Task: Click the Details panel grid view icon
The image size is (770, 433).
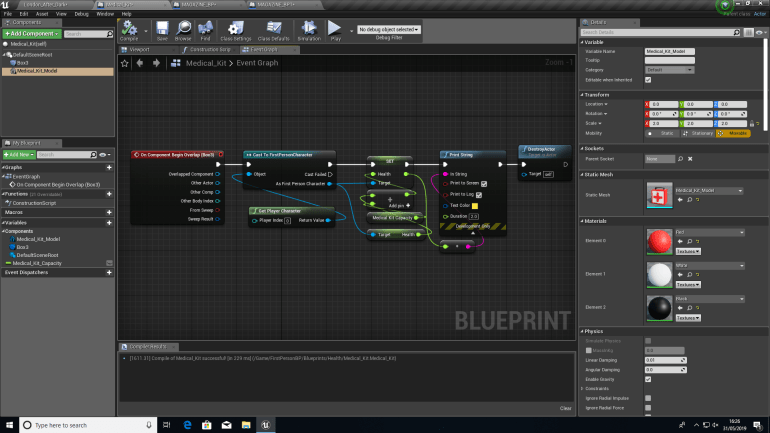Action: pos(748,32)
